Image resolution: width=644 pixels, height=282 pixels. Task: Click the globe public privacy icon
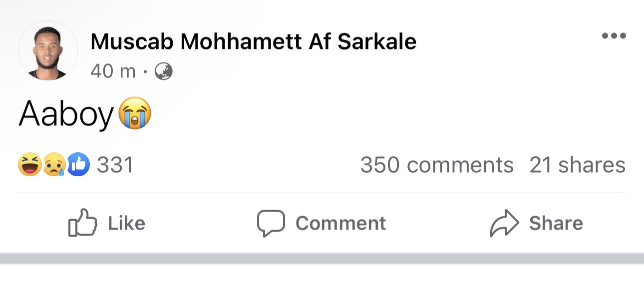163,72
